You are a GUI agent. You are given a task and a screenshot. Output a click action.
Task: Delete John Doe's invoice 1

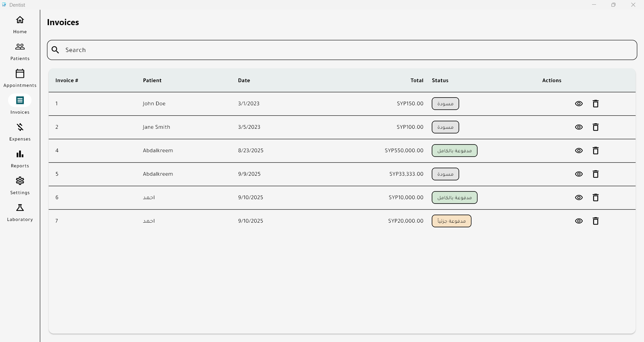tap(595, 104)
